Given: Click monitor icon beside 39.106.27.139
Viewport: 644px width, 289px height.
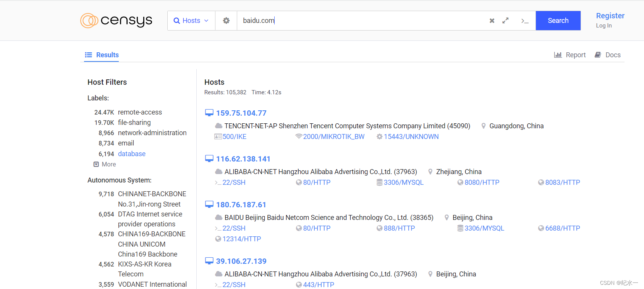Looking at the screenshot, I should [x=209, y=261].
